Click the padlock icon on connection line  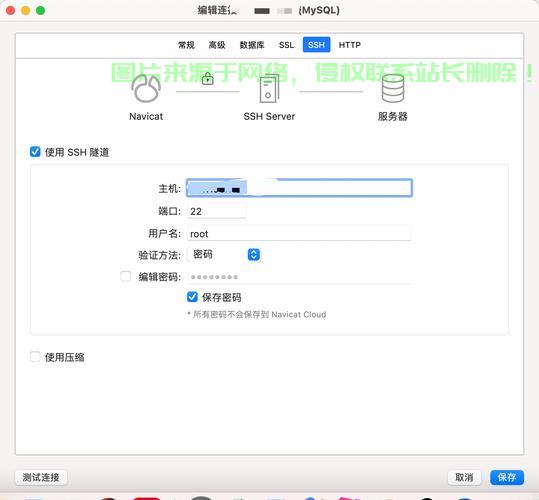pos(207,79)
